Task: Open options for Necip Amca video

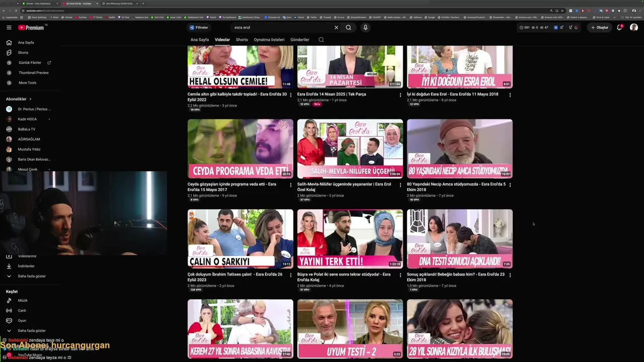Action: (510, 185)
